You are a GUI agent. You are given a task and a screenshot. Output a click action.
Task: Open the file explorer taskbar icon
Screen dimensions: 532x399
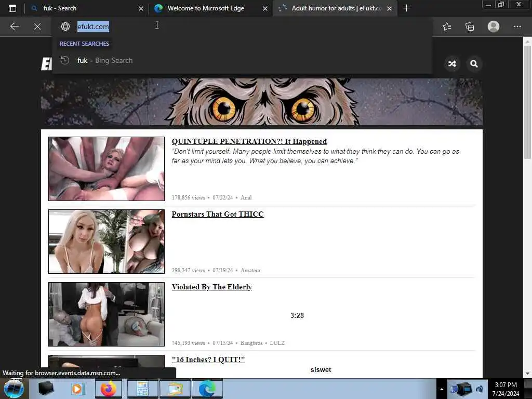tap(175, 389)
